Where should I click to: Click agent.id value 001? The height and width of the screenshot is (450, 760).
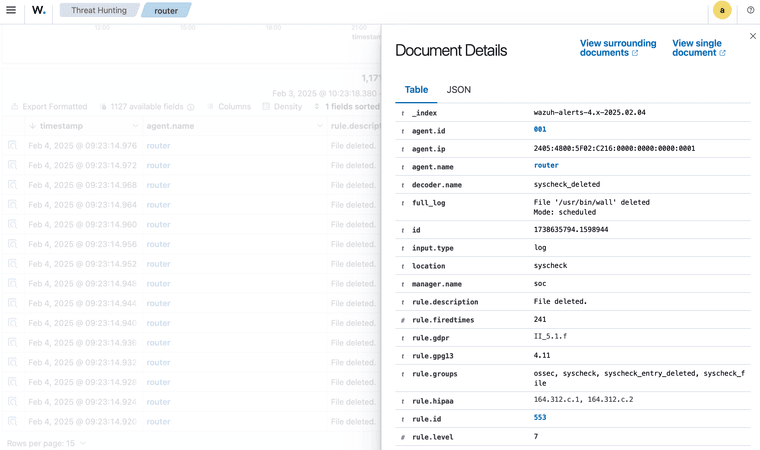click(x=540, y=129)
